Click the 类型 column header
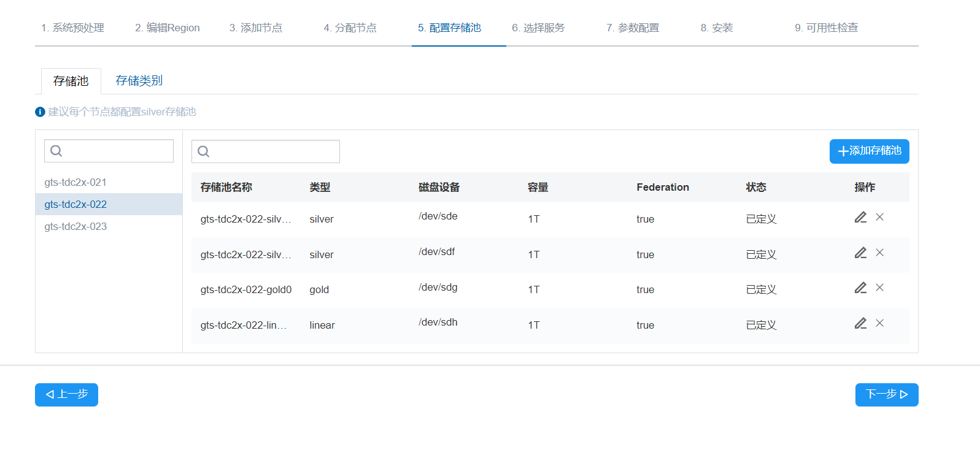Viewport: 980px width, 466px height. pyautogui.click(x=320, y=187)
